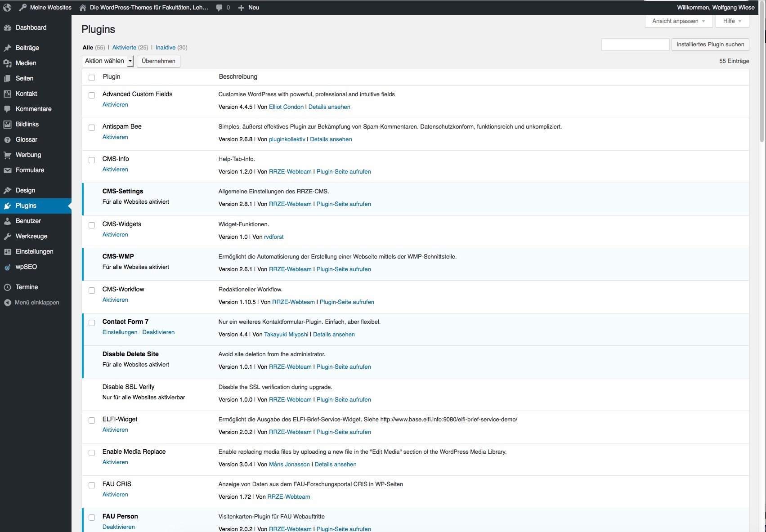The height and width of the screenshot is (532, 766).
Task: Open Werbung via its shopping cart icon
Action: [x=7, y=155]
